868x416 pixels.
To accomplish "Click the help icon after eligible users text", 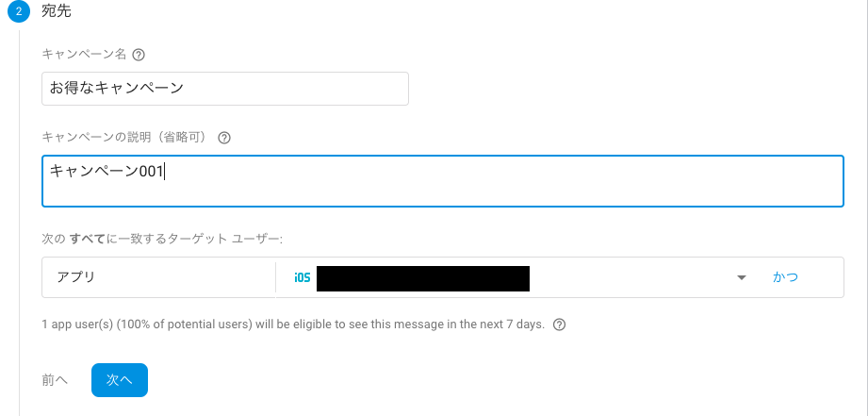I will click(x=560, y=324).
